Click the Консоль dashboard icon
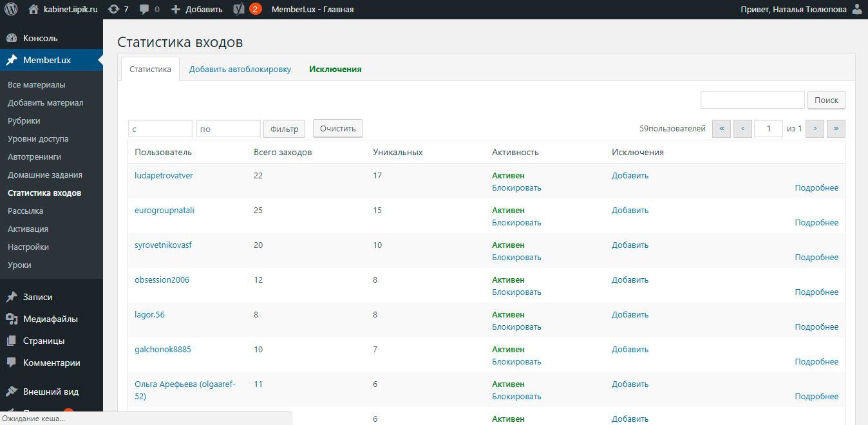 tap(12, 38)
